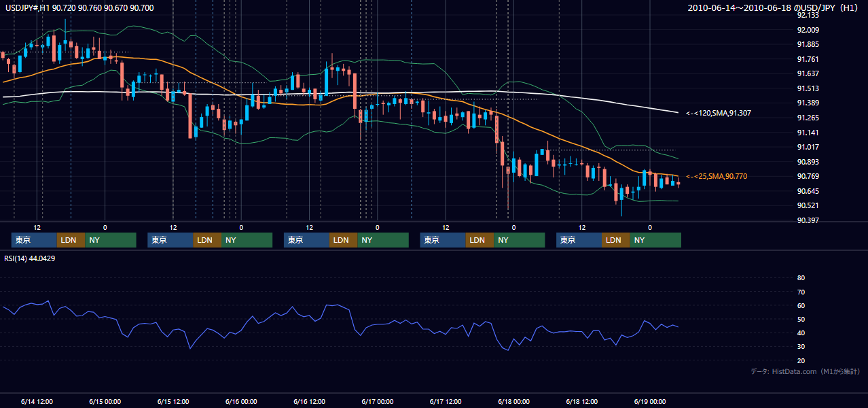Screen dimensions: 868x408
Task: Click the NY session block for June 14
Action: click(x=111, y=240)
